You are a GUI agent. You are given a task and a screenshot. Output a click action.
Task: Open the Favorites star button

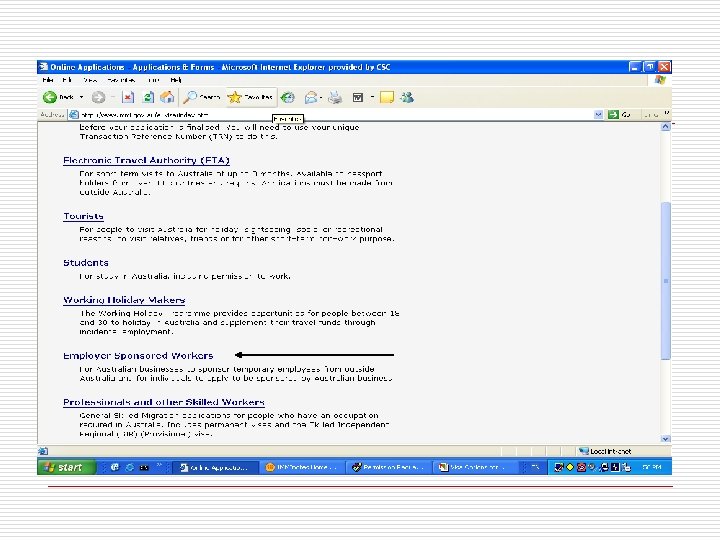(251, 97)
